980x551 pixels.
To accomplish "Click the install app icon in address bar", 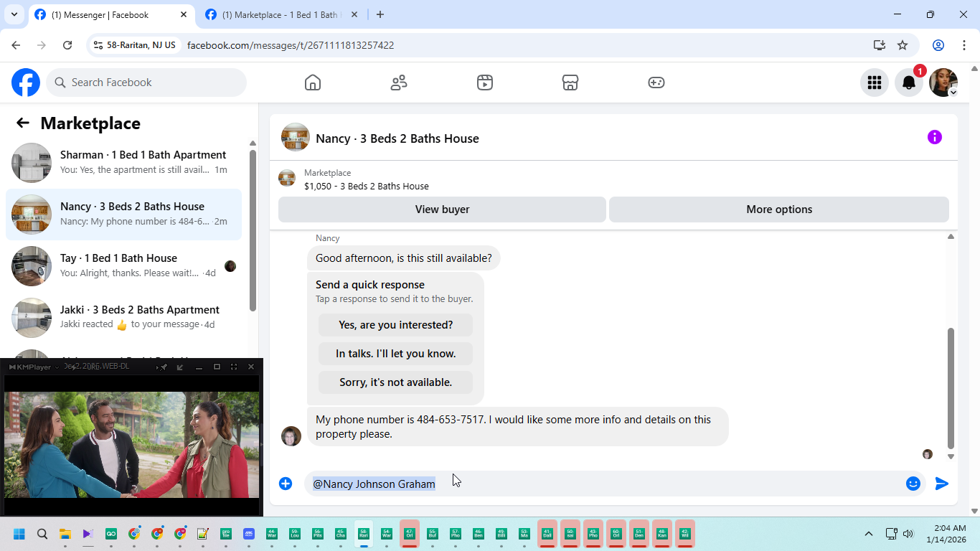I will coord(880,45).
